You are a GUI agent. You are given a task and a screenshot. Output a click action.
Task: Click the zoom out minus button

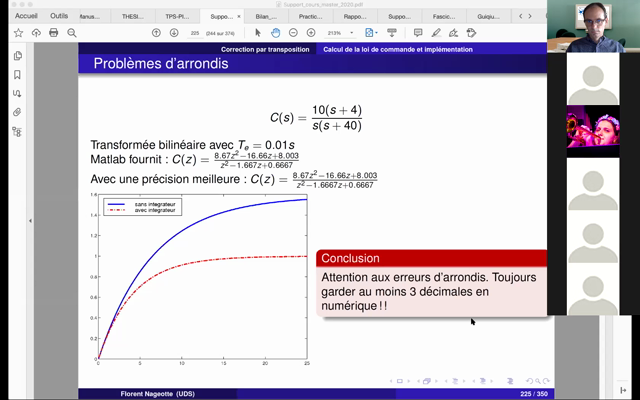coord(294,33)
